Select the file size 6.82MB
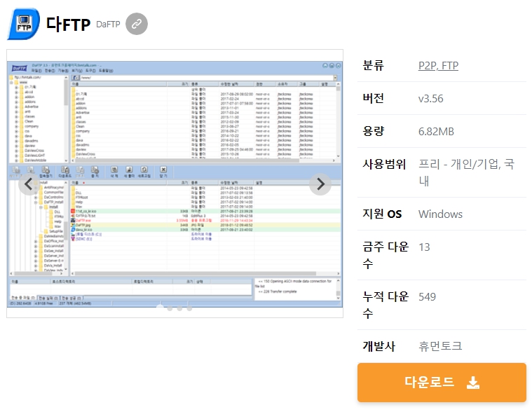Viewport: 532px width, 412px height. [436, 132]
